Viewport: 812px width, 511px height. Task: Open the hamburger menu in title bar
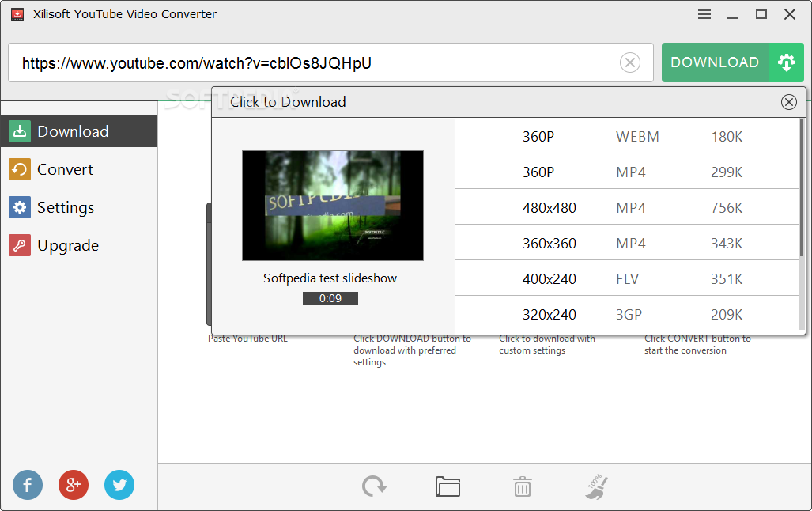pos(704,14)
